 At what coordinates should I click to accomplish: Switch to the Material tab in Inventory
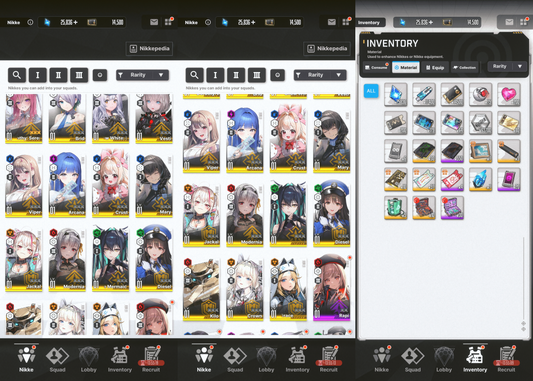406,67
